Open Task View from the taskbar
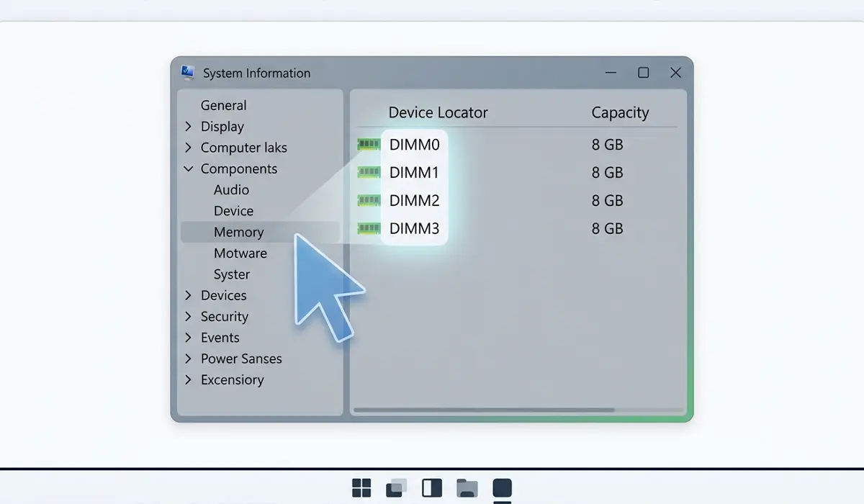Screen dimensions: 864x504 point(397,488)
